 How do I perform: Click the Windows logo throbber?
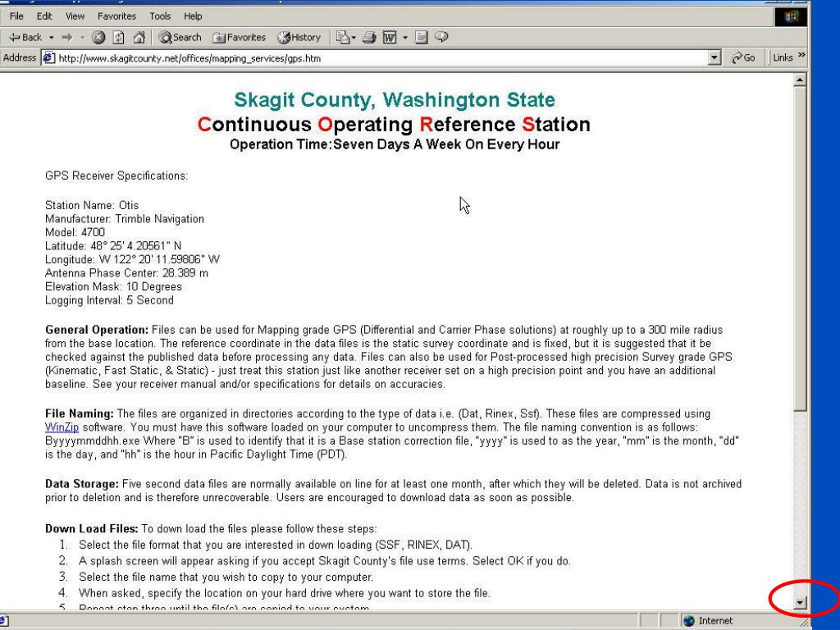click(790, 16)
